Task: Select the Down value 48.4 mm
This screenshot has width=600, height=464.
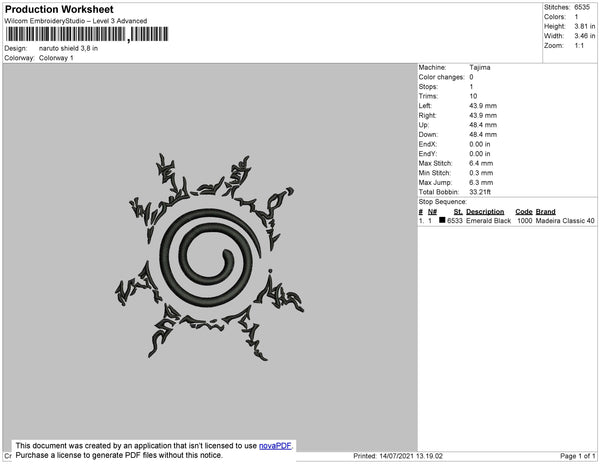Action: tap(483, 134)
